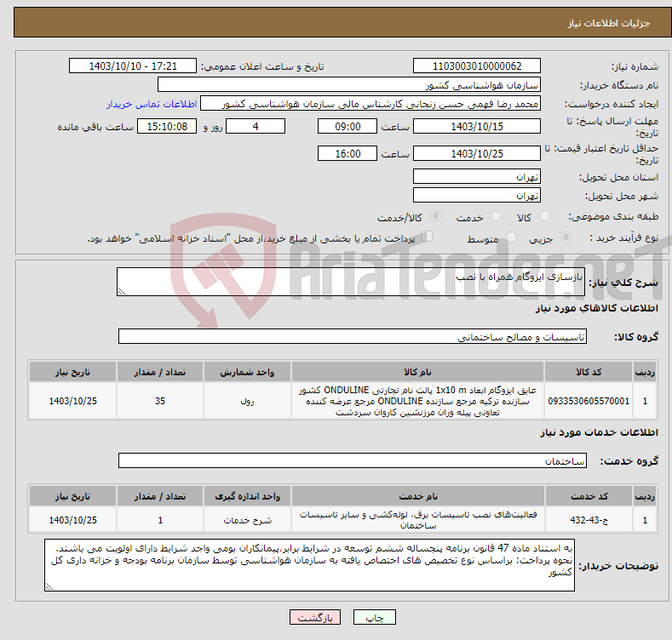Click the اطلاعات کالاهای مورد نیاز heading
Viewport: 672px width, 640px height.
click(596, 308)
